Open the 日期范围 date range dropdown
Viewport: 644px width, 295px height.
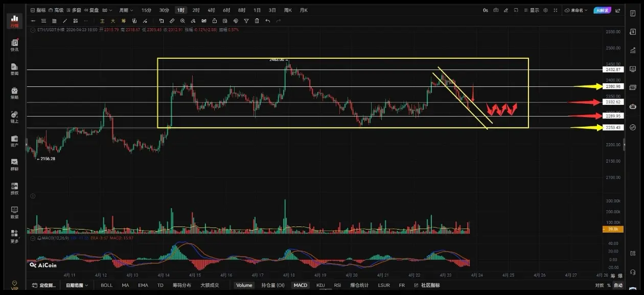coord(77,285)
